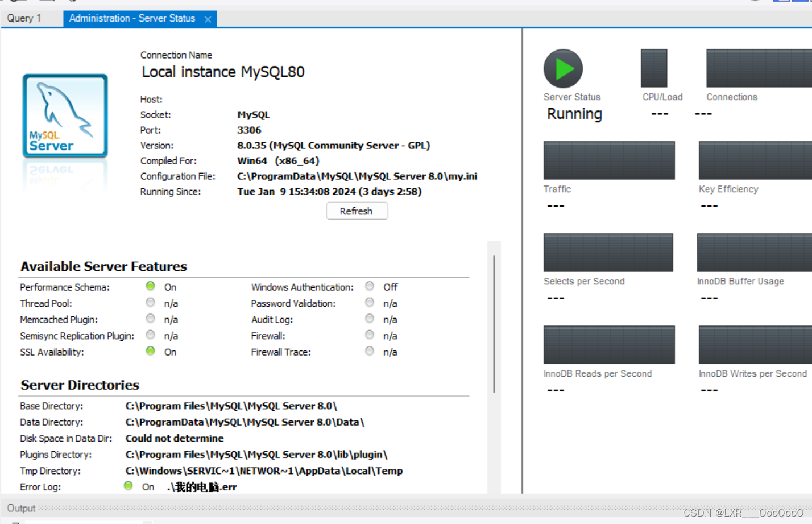Click the "Available Server Features" heading
The image size is (812, 524).
[x=103, y=266]
